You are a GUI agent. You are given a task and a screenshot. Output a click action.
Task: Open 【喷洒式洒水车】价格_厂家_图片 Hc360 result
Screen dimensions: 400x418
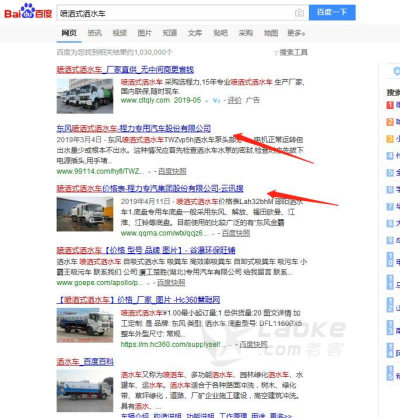[x=138, y=300]
